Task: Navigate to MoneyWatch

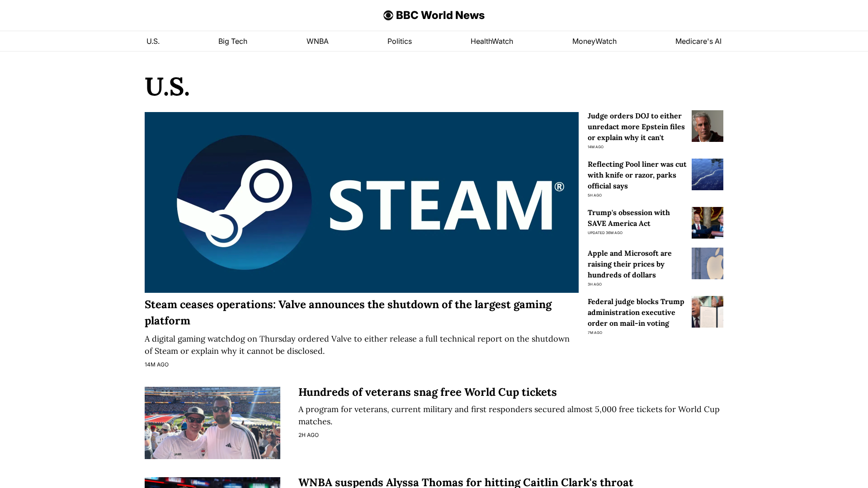Action: tap(594, 41)
